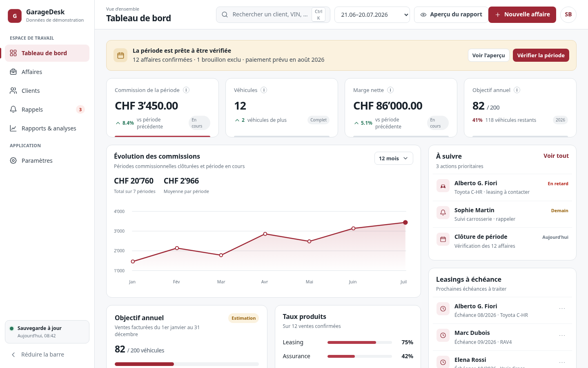Go to Clients page
This screenshot has height=368, width=588.
[x=47, y=91]
